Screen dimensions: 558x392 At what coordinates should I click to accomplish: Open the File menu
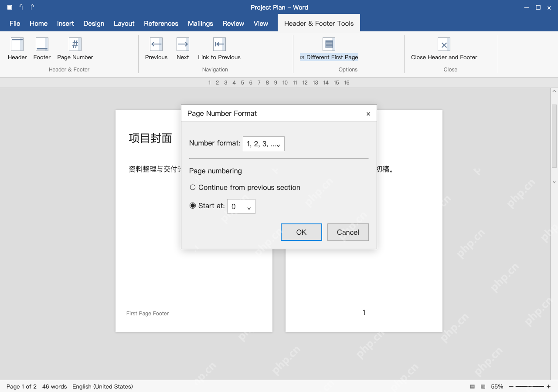15,24
